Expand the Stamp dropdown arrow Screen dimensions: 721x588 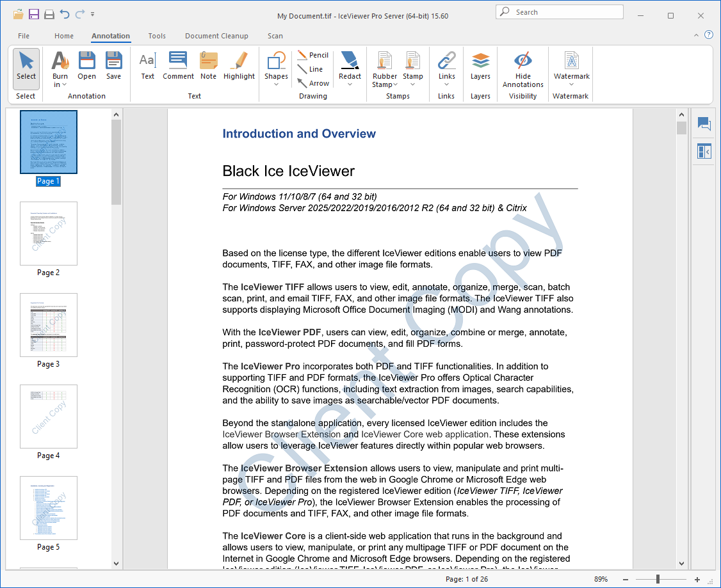point(413,84)
